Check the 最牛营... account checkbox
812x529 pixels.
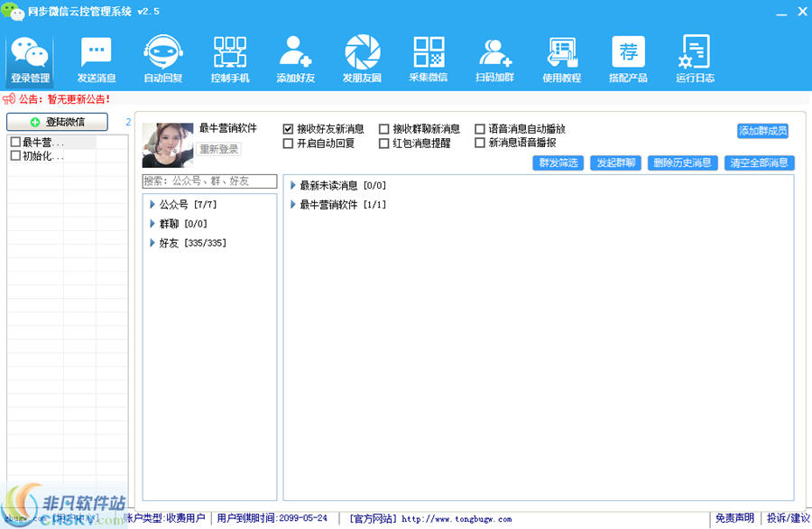click(x=15, y=142)
